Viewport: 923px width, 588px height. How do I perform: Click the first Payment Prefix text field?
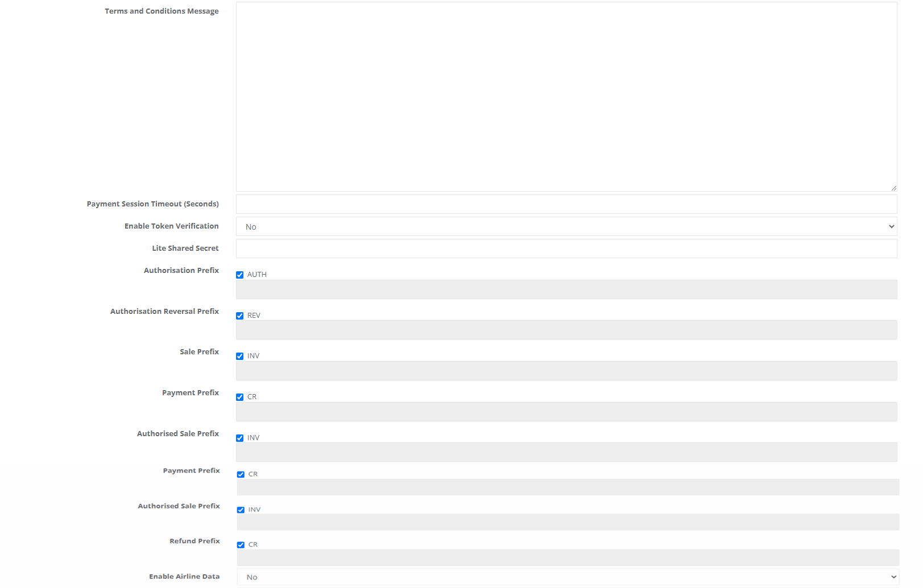pyautogui.click(x=566, y=412)
